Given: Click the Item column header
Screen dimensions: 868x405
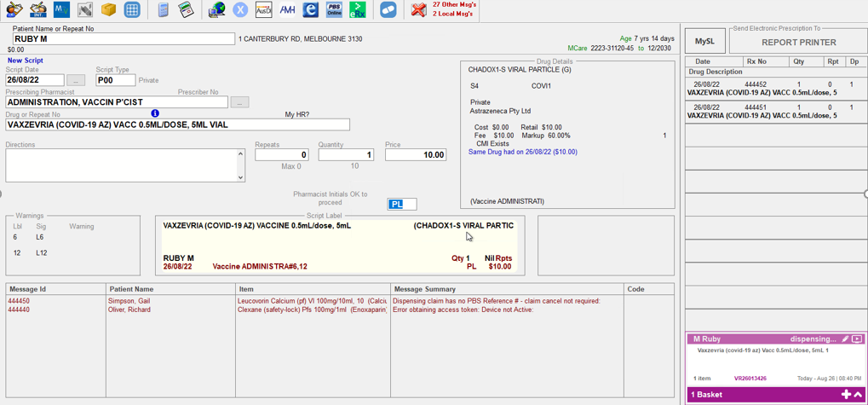Looking at the screenshot, I should pyautogui.click(x=313, y=289).
